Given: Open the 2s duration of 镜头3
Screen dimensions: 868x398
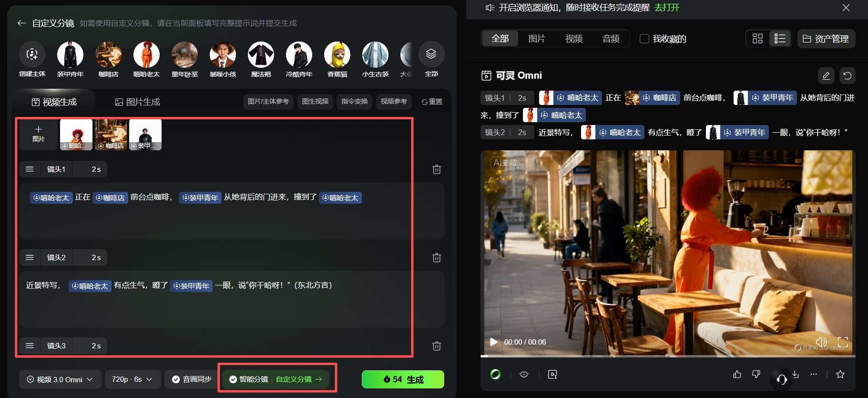Looking at the screenshot, I should tap(96, 346).
